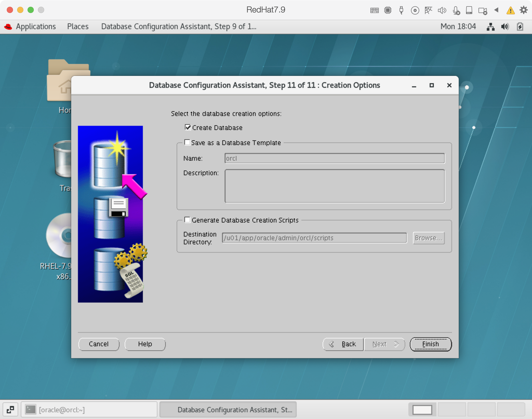Image resolution: width=532 pixels, height=419 pixels.
Task: Open the Help dialog
Action: (145, 344)
